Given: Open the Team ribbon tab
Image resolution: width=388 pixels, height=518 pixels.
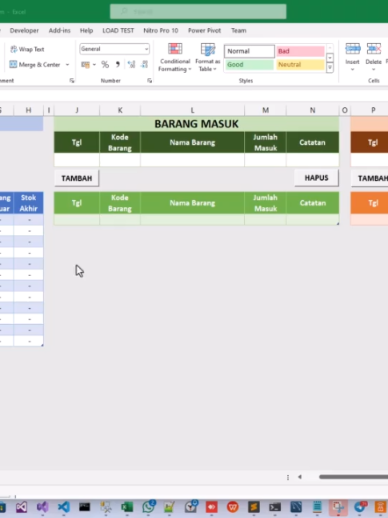Looking at the screenshot, I should [x=239, y=30].
